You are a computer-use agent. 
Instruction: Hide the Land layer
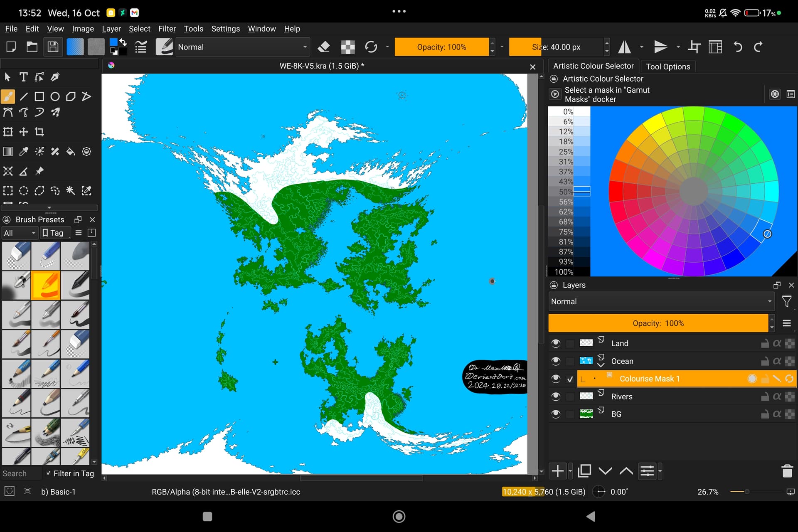[556, 343]
